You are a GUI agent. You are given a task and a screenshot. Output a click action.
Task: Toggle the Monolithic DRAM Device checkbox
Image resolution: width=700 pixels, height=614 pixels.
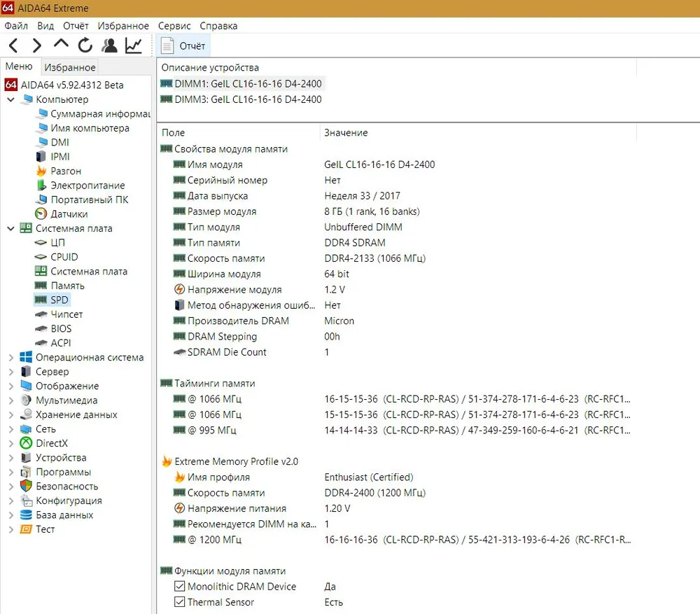(179, 587)
